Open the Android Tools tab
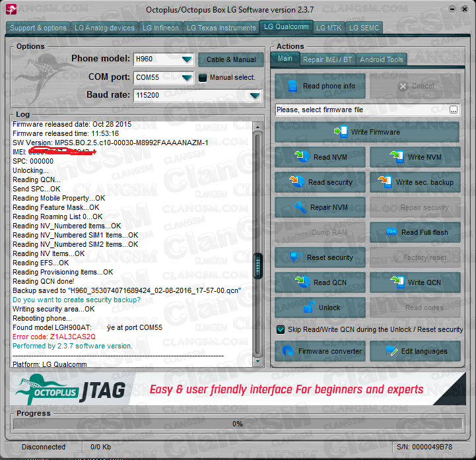This screenshot has height=460, width=476. point(382,59)
